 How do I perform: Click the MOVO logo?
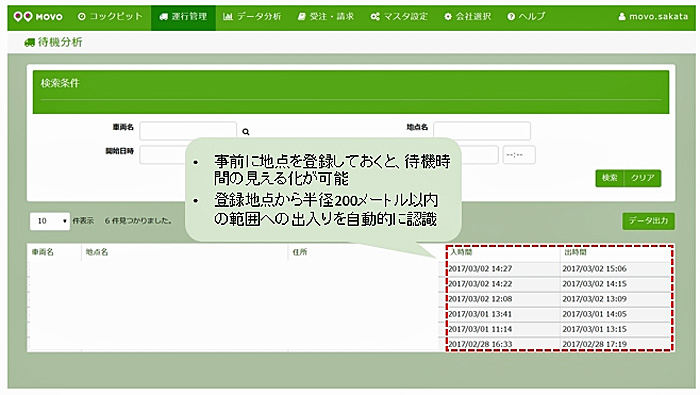point(38,17)
